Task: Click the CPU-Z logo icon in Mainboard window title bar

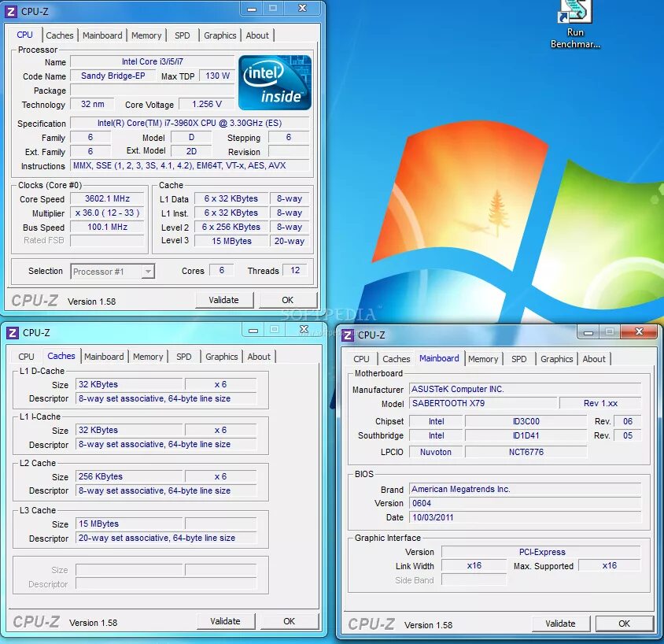Action: click(x=347, y=335)
